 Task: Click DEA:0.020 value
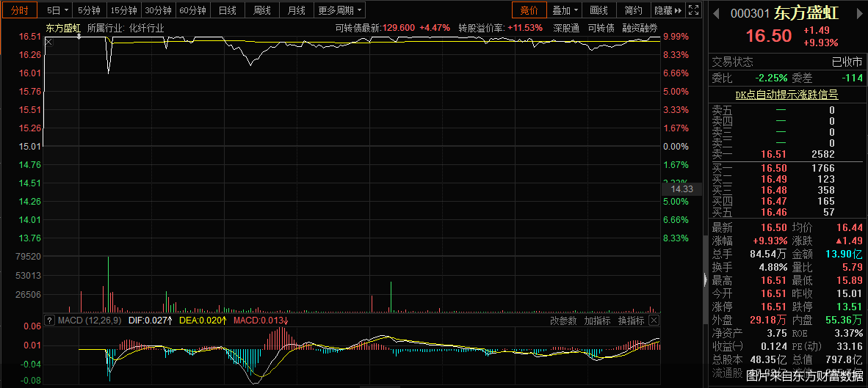203,321
